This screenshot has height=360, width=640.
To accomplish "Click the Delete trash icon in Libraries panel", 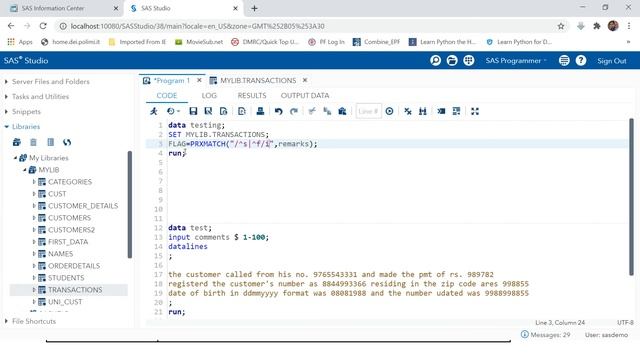I will 33,142.
